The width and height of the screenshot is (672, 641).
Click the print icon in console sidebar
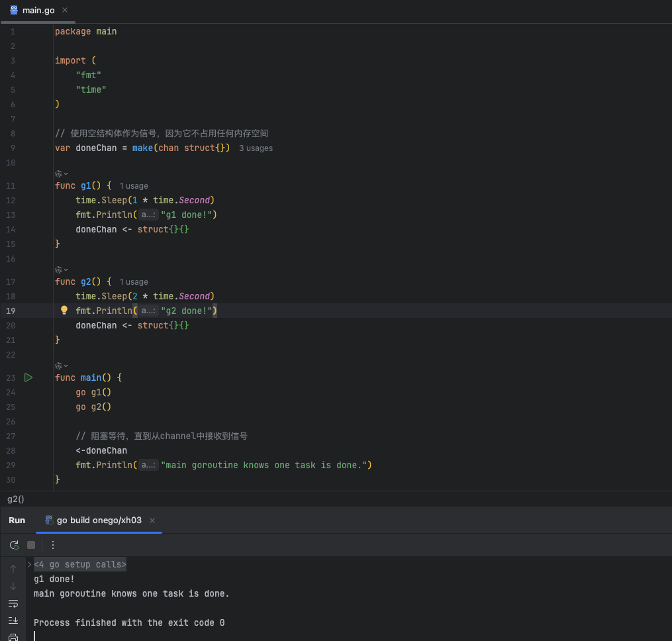(x=13, y=637)
